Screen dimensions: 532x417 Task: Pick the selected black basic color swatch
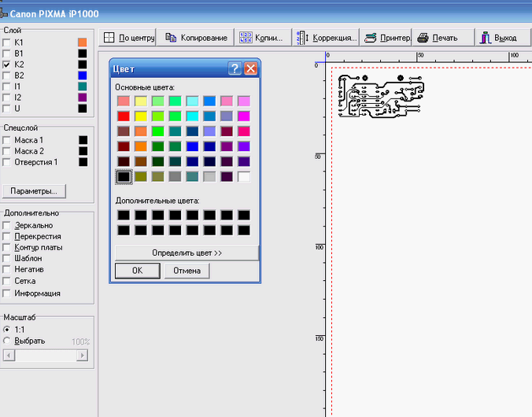pyautogui.click(x=124, y=176)
